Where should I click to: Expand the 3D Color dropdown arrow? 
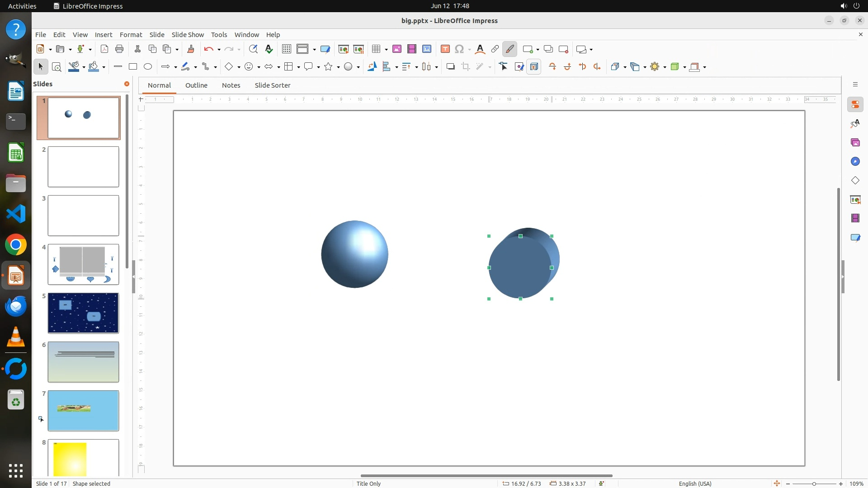click(x=705, y=67)
